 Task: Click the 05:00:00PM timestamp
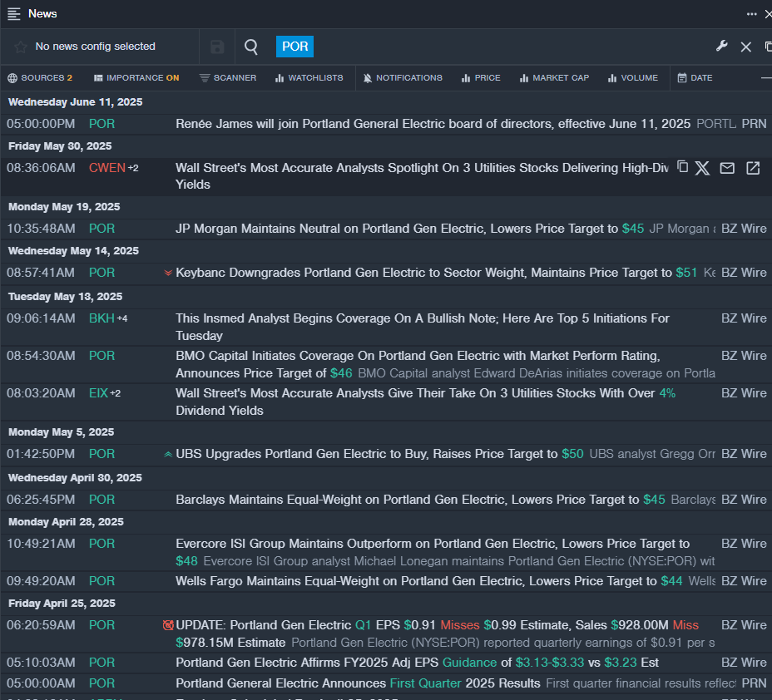(41, 124)
